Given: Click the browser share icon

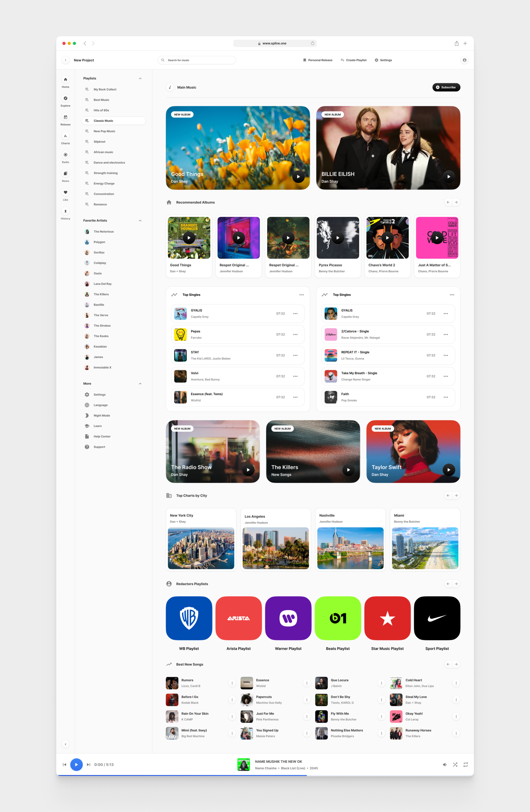Looking at the screenshot, I should click(x=456, y=43).
